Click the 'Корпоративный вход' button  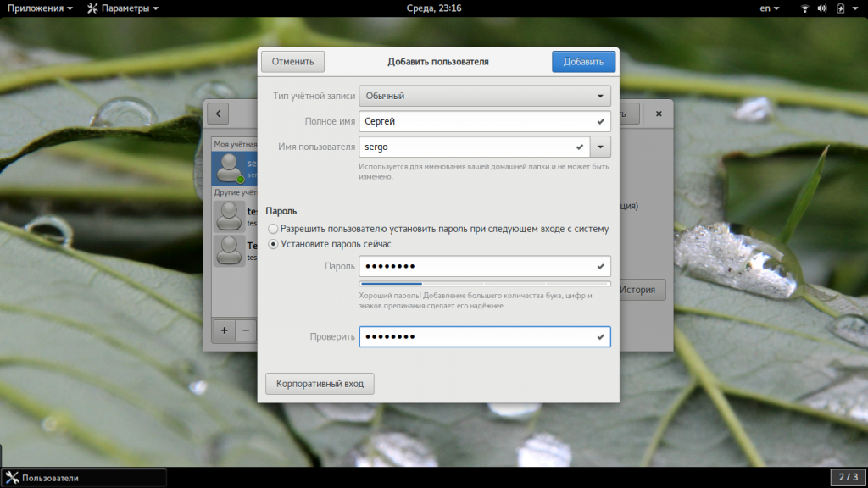click(x=320, y=384)
